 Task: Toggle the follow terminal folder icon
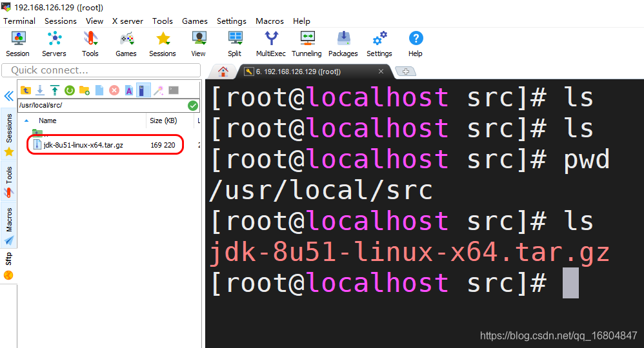click(142, 90)
